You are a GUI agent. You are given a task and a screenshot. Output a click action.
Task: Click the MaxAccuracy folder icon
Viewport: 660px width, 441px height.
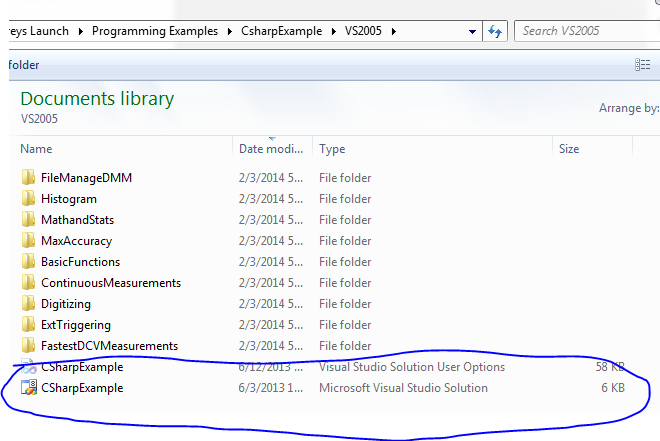(x=28, y=241)
